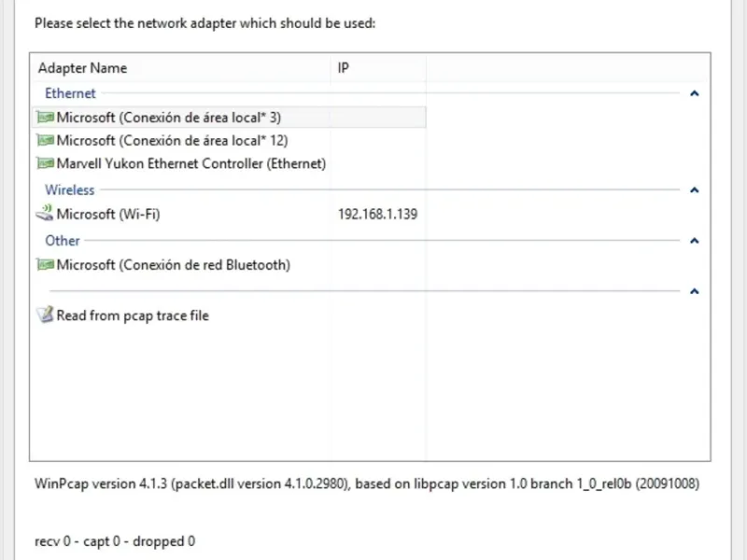Viewport: 747px width, 560px height.
Task: Click the network card icon beside Conexión de área local* 3
Action: click(45, 118)
